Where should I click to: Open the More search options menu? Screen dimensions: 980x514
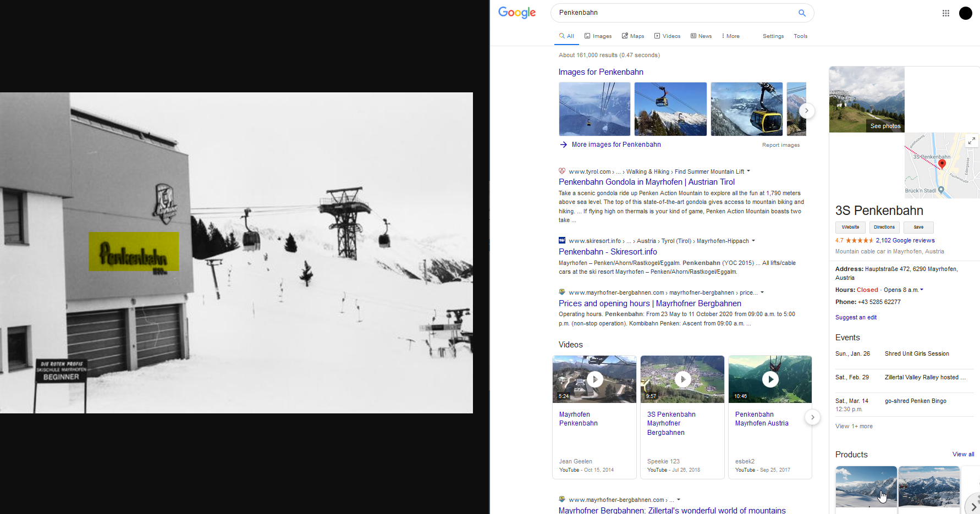point(731,36)
